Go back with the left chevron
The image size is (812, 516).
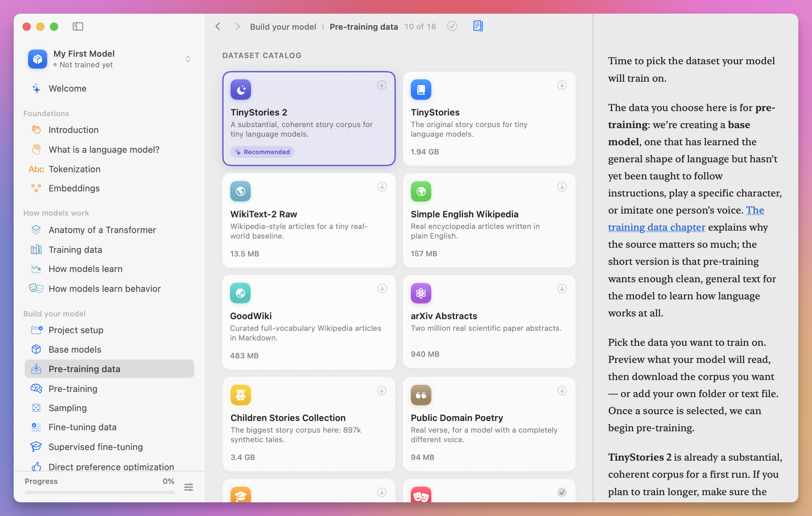point(218,26)
